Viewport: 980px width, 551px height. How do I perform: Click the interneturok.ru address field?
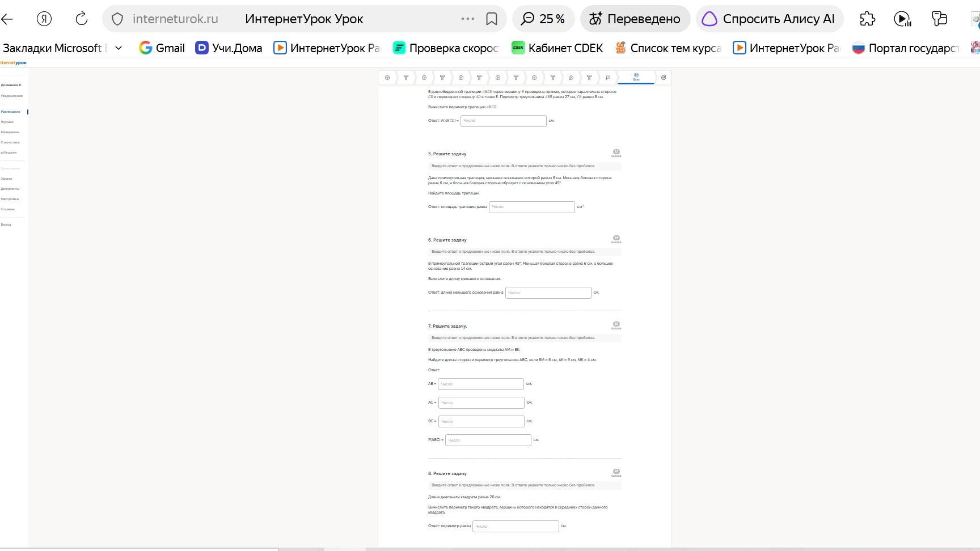pos(175,19)
